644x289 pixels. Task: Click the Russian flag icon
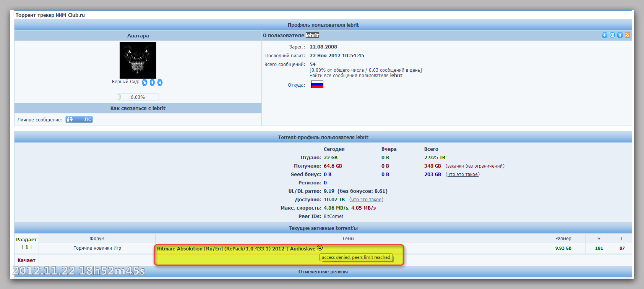point(317,84)
